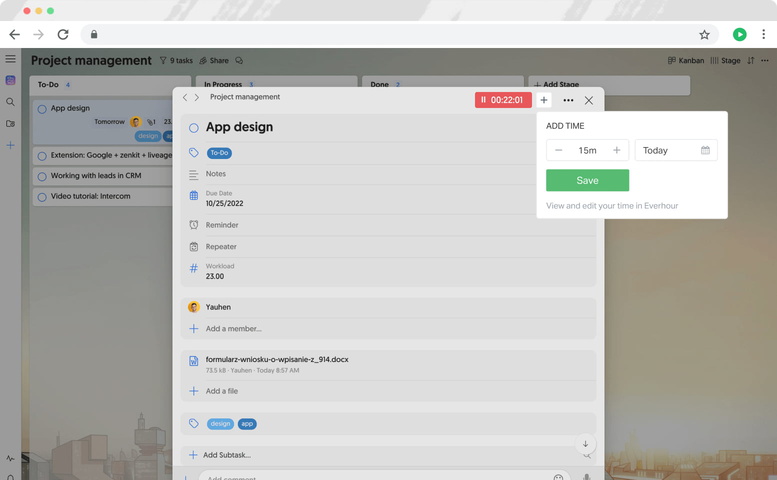
Task: Open search in the left sidebar
Action: (x=10, y=102)
